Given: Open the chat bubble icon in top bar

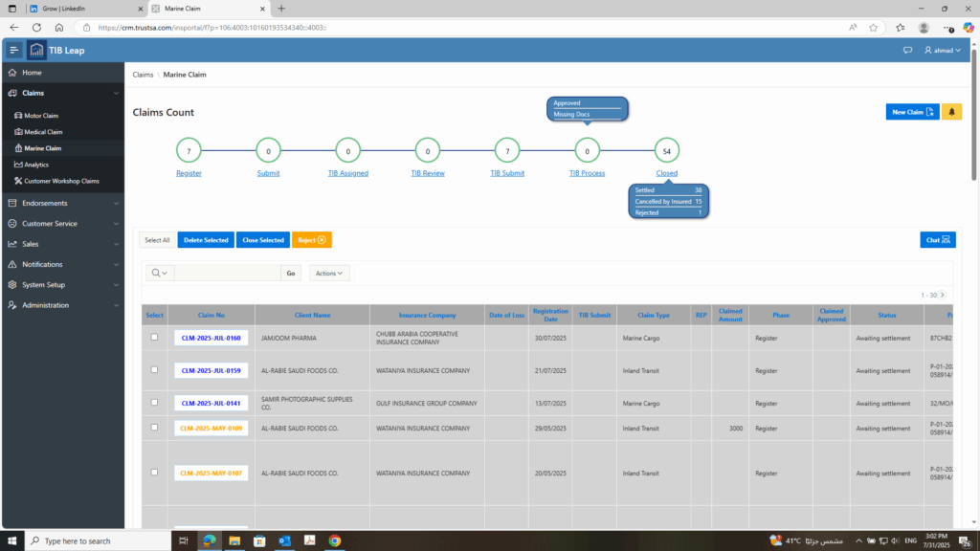Looking at the screenshot, I should pos(906,50).
